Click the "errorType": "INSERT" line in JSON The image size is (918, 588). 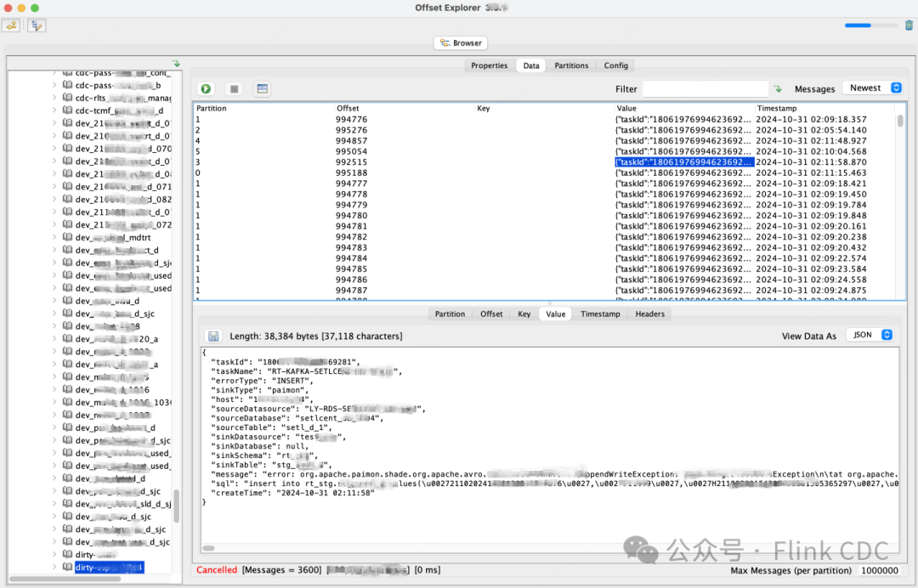pyautogui.click(x=263, y=381)
